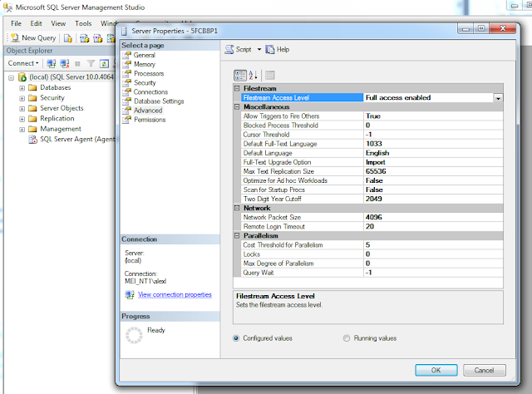Collapse the Miscellaneous property category
Screen dimensions: 532x394
237,107
